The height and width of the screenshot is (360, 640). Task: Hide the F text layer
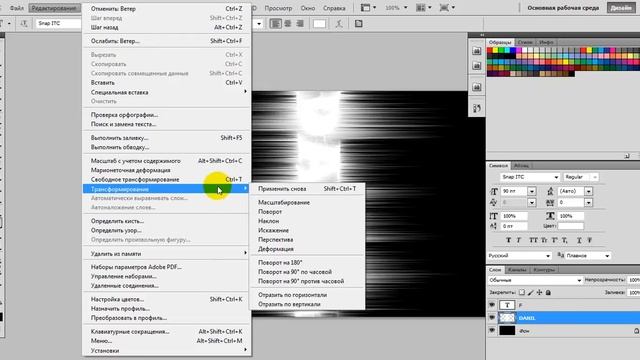[x=492, y=305]
